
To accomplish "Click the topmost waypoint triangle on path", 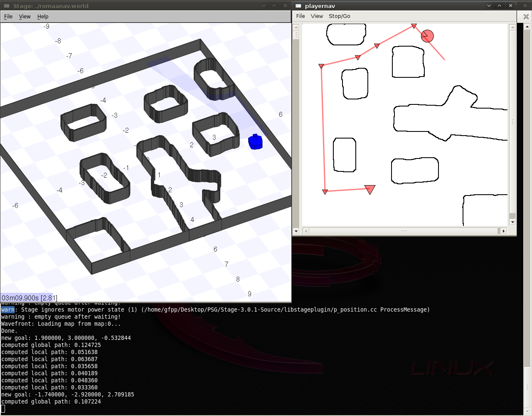I will tap(414, 26).
